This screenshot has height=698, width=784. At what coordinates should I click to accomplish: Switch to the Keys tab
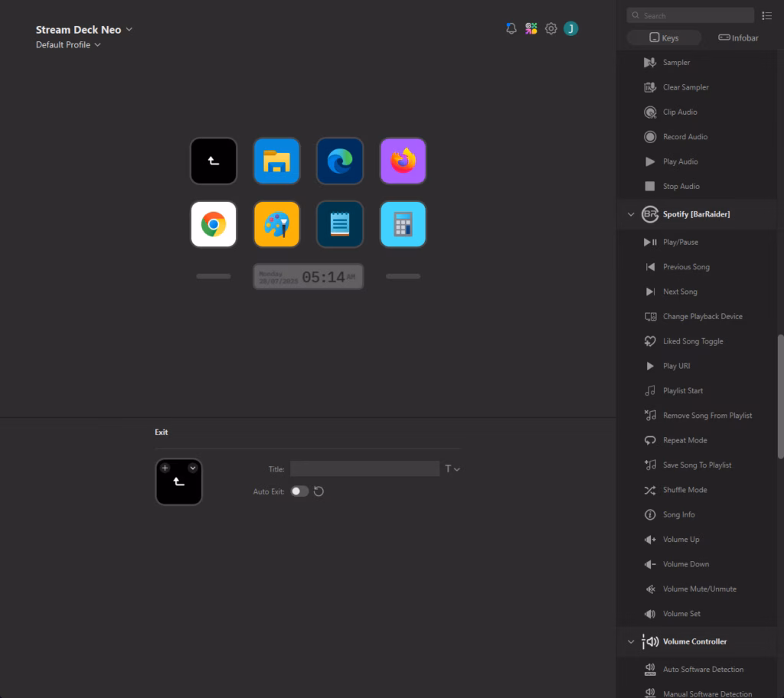click(x=663, y=38)
